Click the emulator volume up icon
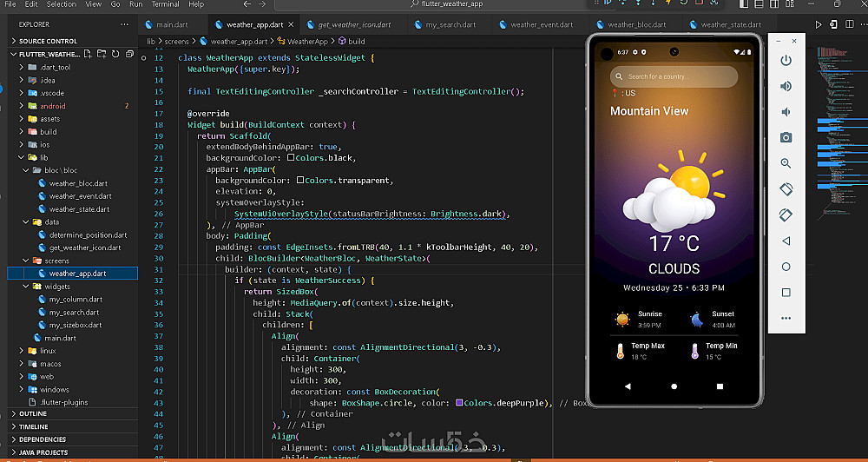The width and height of the screenshot is (868, 462). 786,86
